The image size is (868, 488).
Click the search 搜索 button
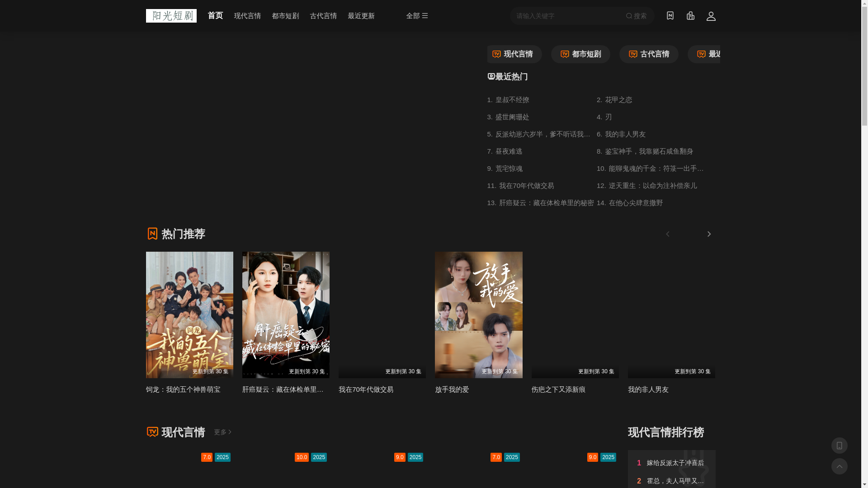[636, 16]
